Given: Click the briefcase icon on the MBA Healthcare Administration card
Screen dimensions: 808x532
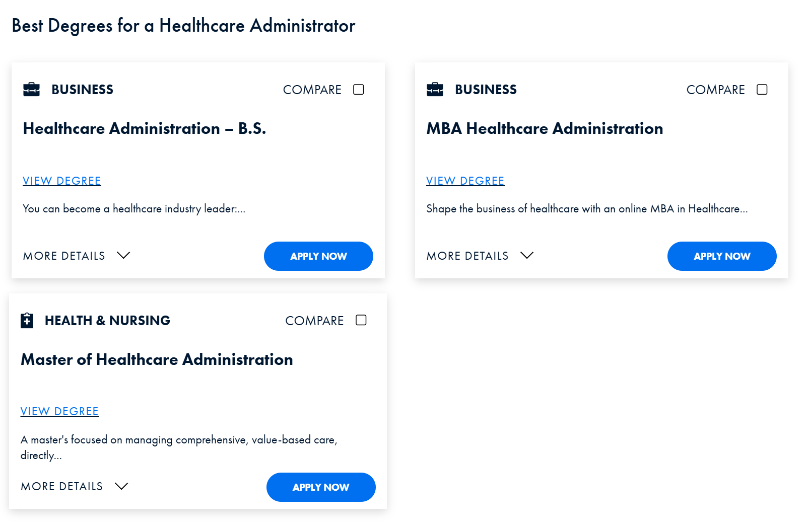Looking at the screenshot, I should coord(434,89).
